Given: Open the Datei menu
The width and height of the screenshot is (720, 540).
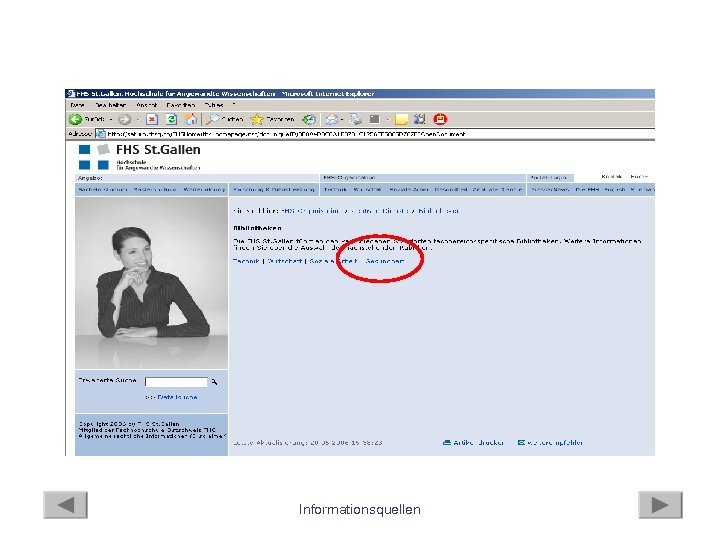Looking at the screenshot, I should click(x=77, y=105).
